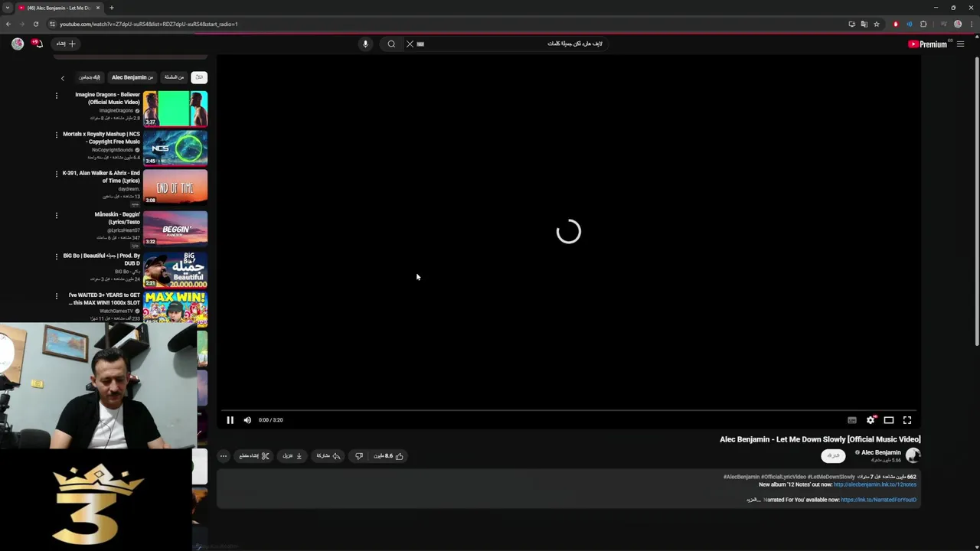Bookmark this page with star icon

tap(877, 24)
